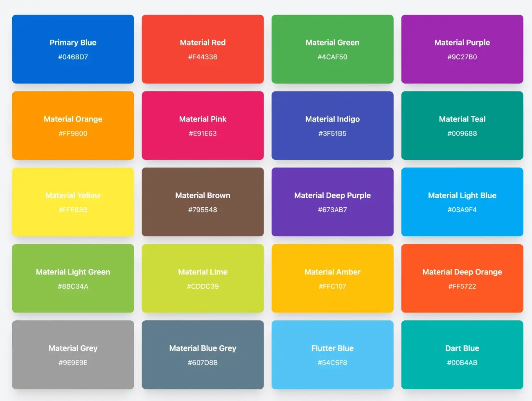Screen dimensions: 532x401
Task: Select the #E91E63 hex text
Action: pos(203,134)
